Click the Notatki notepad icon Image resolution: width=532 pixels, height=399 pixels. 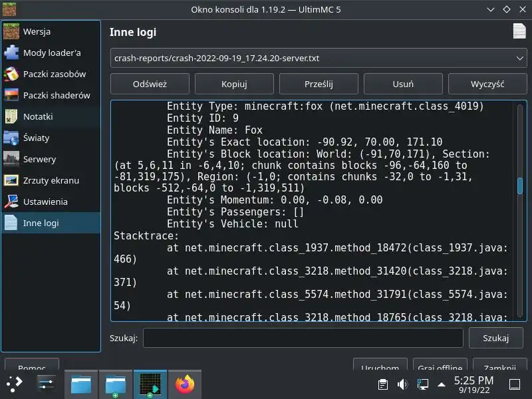[11, 117]
